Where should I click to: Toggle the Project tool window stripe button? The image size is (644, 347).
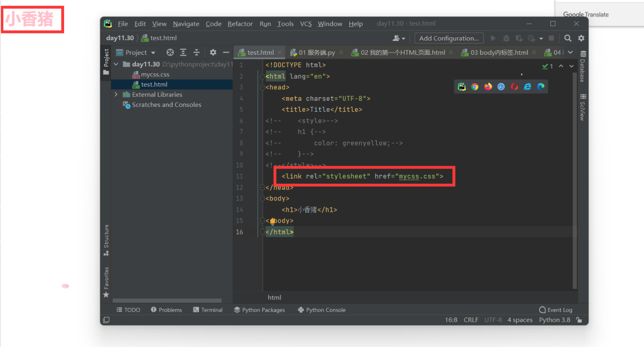pos(106,62)
